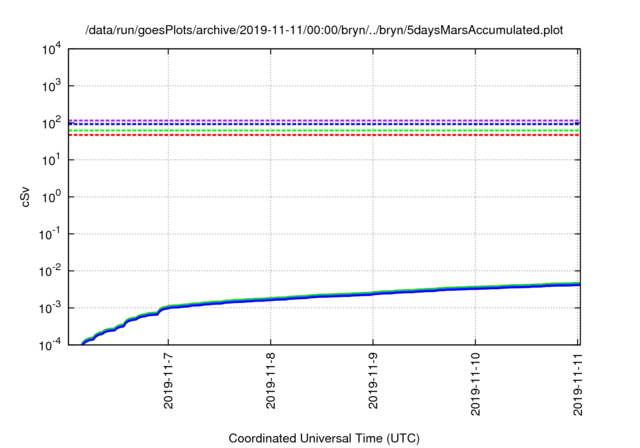The width and height of the screenshot is (640, 448).
Task: Click the plot title file path text
Action: pos(324,30)
